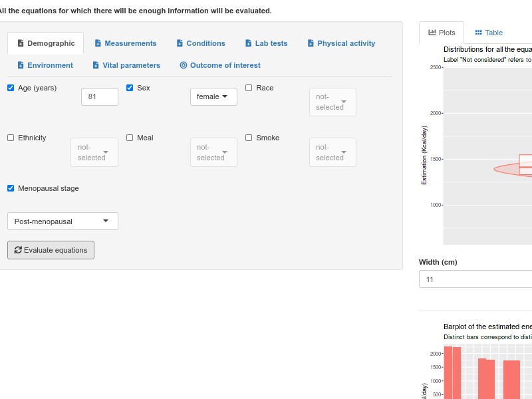Click the Demographic tab file icon
This screenshot has height=399, width=532.
[21, 43]
